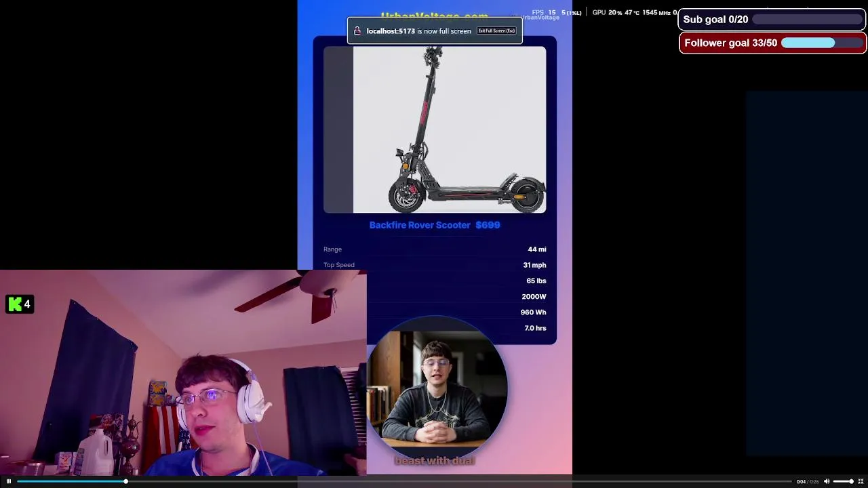Click the "beast with dual" caption text
This screenshot has width=868, height=488.
435,461
